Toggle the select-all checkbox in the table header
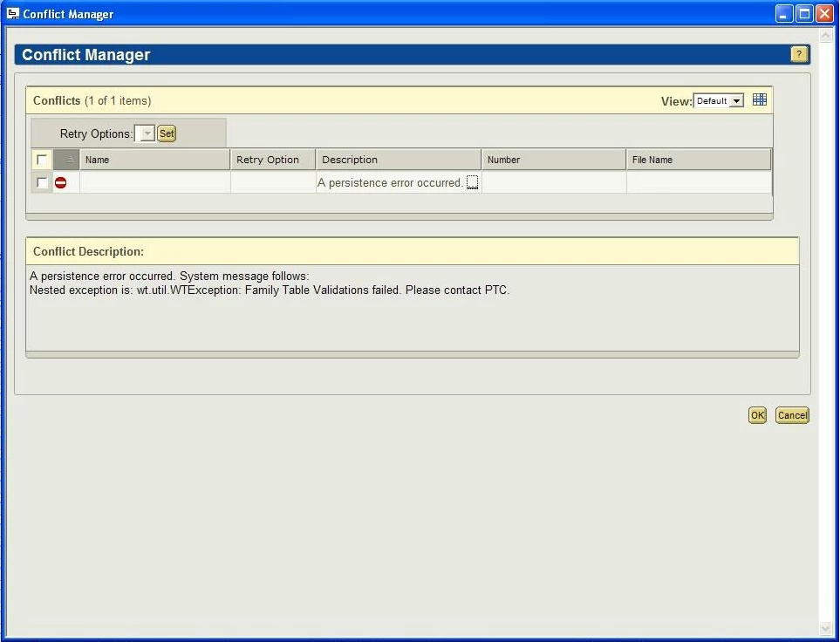The height and width of the screenshot is (642, 840). point(41,160)
